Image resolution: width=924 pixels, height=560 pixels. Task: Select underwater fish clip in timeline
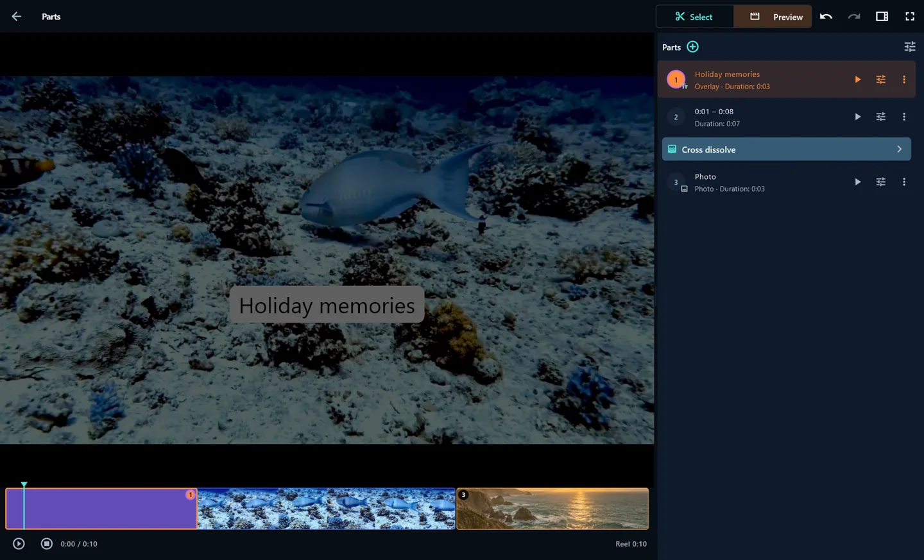pos(327,509)
